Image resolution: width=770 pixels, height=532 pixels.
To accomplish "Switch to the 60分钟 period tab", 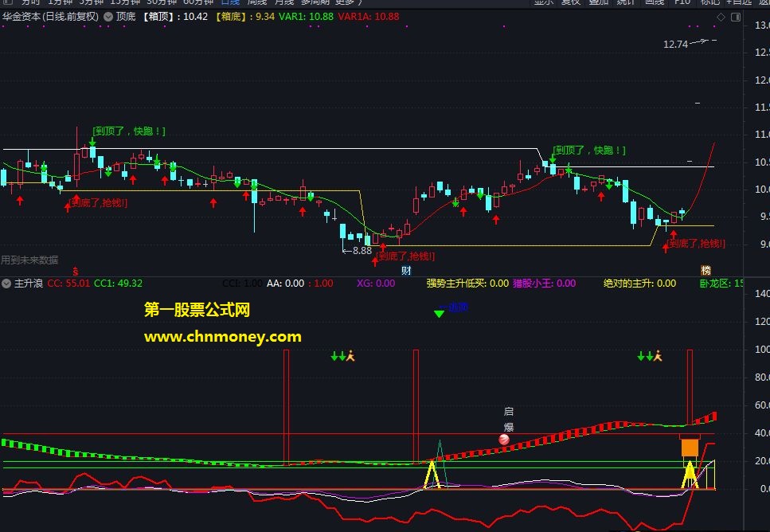I will 198,2.
